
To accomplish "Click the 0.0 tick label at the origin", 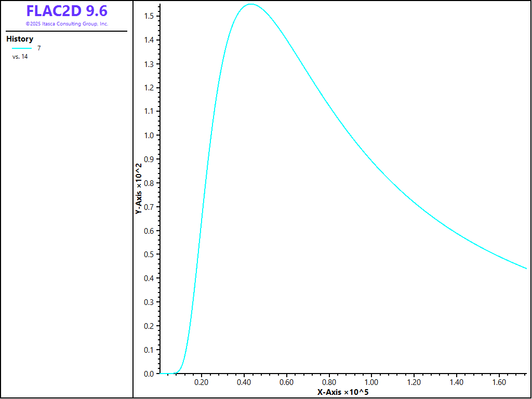I will click(x=149, y=374).
